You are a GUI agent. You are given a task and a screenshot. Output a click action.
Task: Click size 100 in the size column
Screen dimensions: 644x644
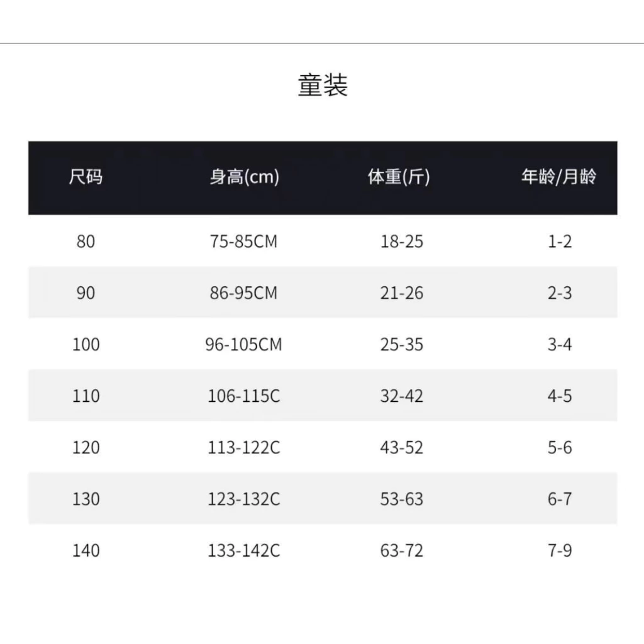pos(86,344)
